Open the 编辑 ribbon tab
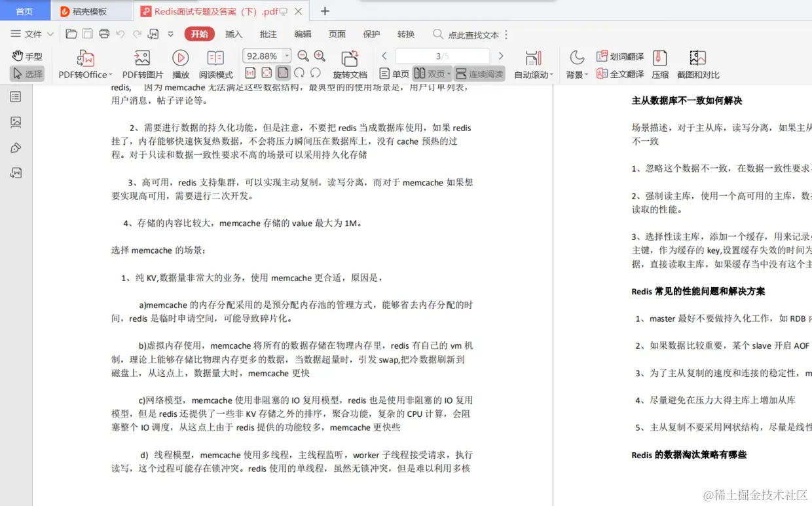This screenshot has height=506, width=812. 303,34
